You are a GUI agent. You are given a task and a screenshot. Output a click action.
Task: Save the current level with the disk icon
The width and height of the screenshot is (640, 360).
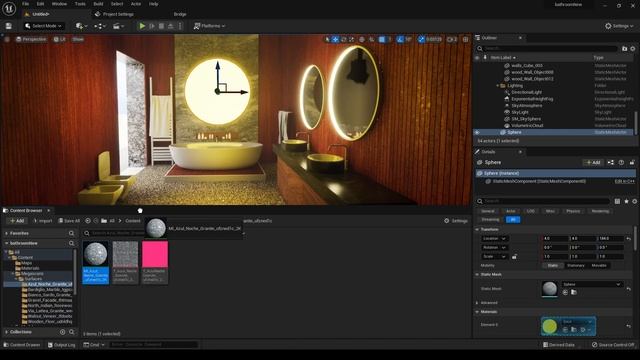9,26
